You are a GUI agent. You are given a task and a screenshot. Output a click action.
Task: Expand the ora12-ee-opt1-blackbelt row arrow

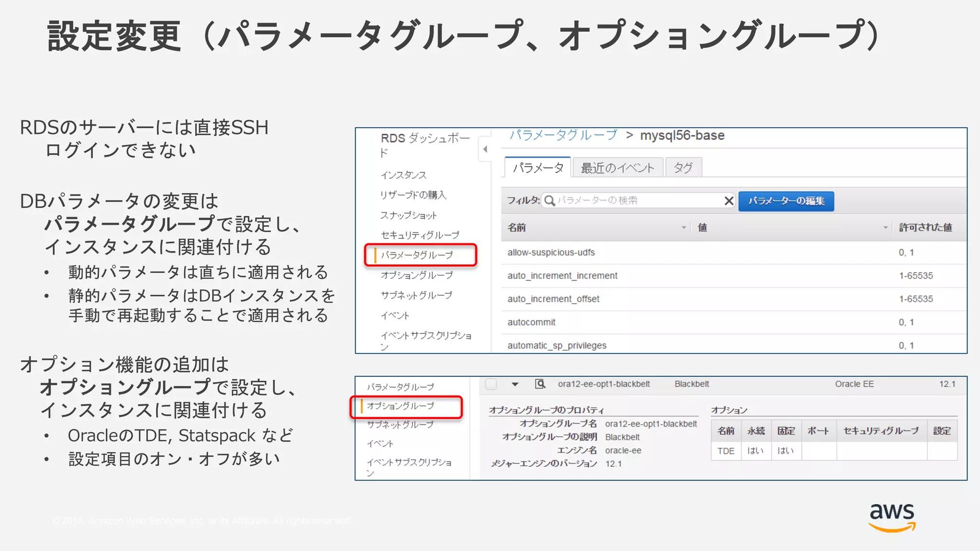pyautogui.click(x=515, y=384)
